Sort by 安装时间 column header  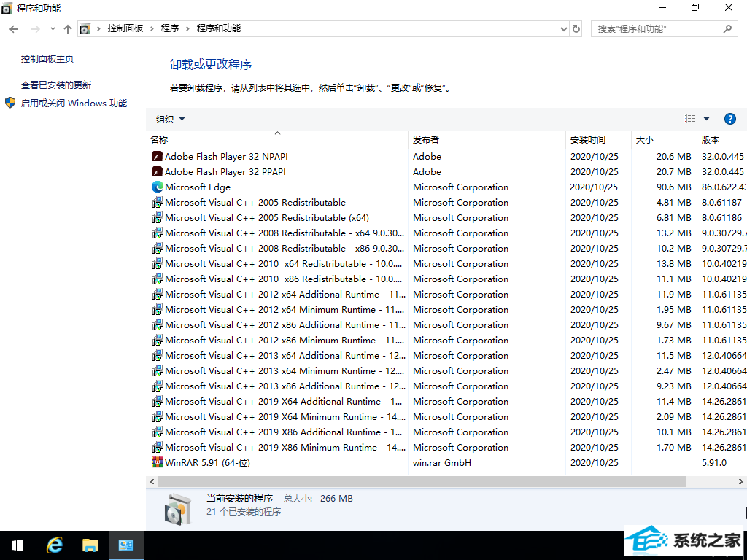[x=598, y=139]
